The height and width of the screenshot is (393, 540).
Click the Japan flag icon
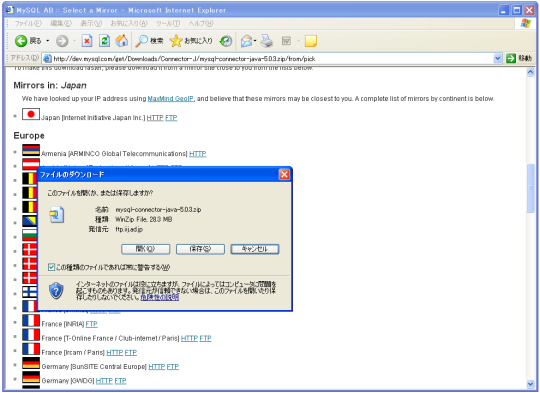pos(31,114)
